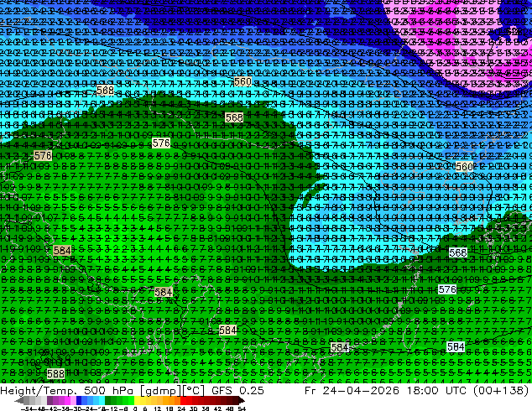
Task: Click the darkest blue swatch in the legend
Action: point(79,401)
